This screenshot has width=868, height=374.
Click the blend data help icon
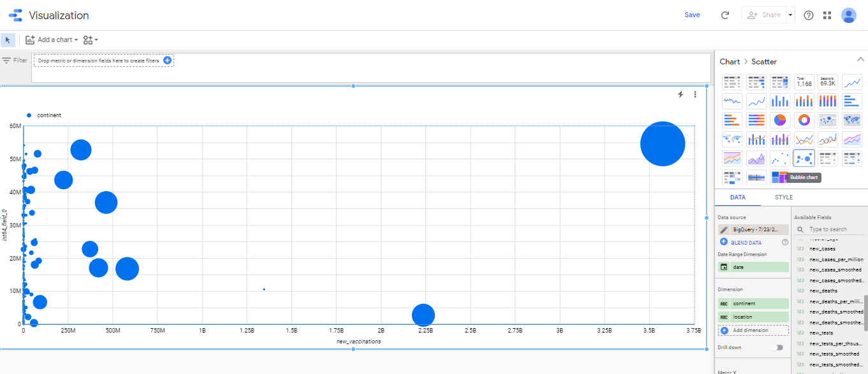pyautogui.click(x=785, y=242)
